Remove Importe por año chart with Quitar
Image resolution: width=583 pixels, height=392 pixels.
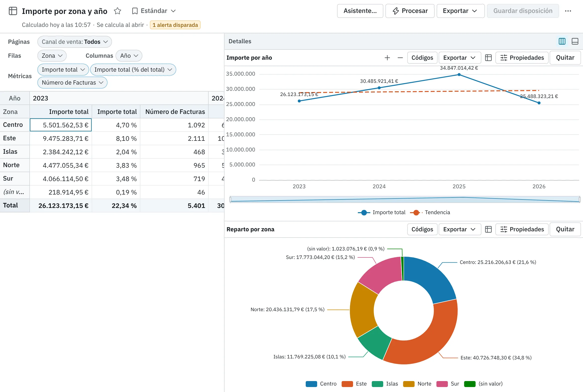tap(565, 58)
